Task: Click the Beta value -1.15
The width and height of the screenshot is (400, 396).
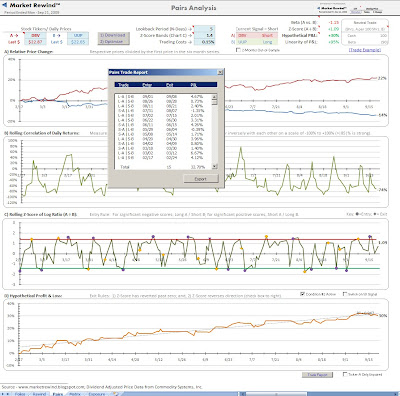Action: pos(333,23)
